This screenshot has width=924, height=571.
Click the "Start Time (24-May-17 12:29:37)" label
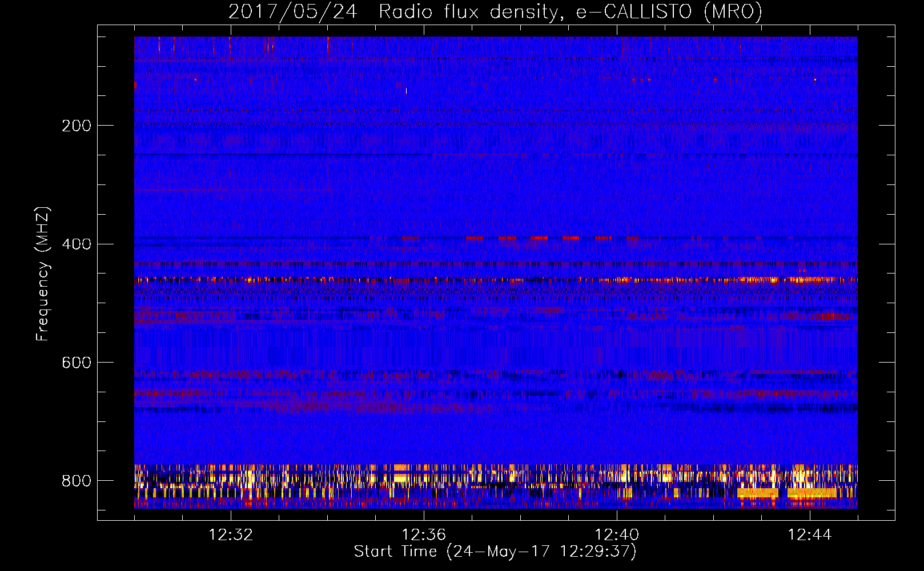(495, 552)
